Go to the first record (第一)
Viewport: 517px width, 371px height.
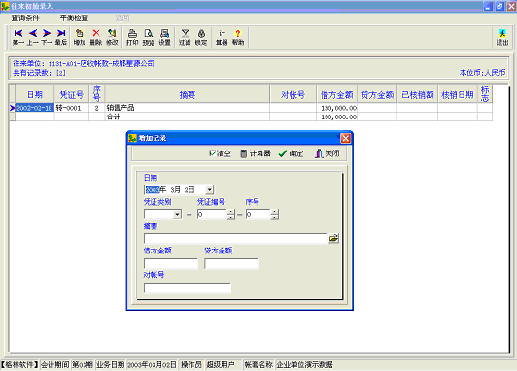(x=18, y=37)
